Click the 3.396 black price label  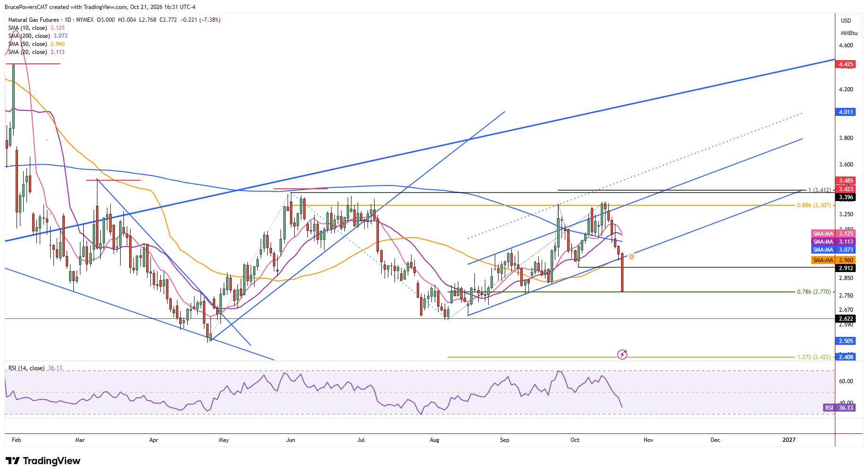pyautogui.click(x=846, y=197)
